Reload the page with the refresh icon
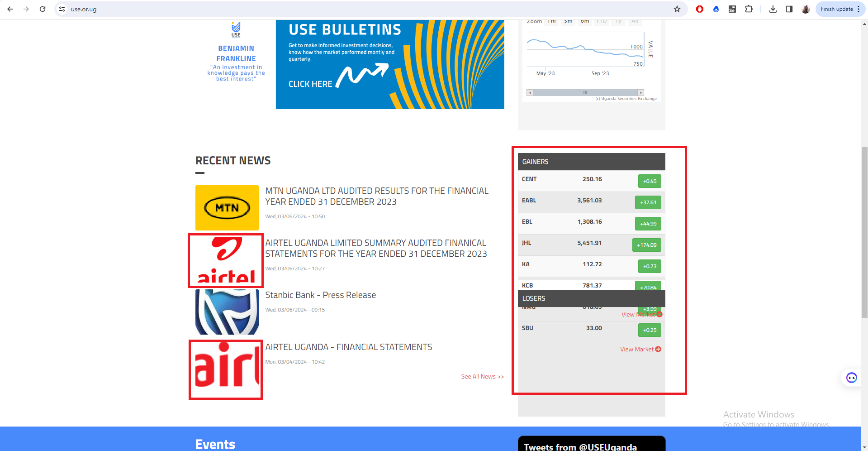The width and height of the screenshot is (868, 451). tap(43, 9)
